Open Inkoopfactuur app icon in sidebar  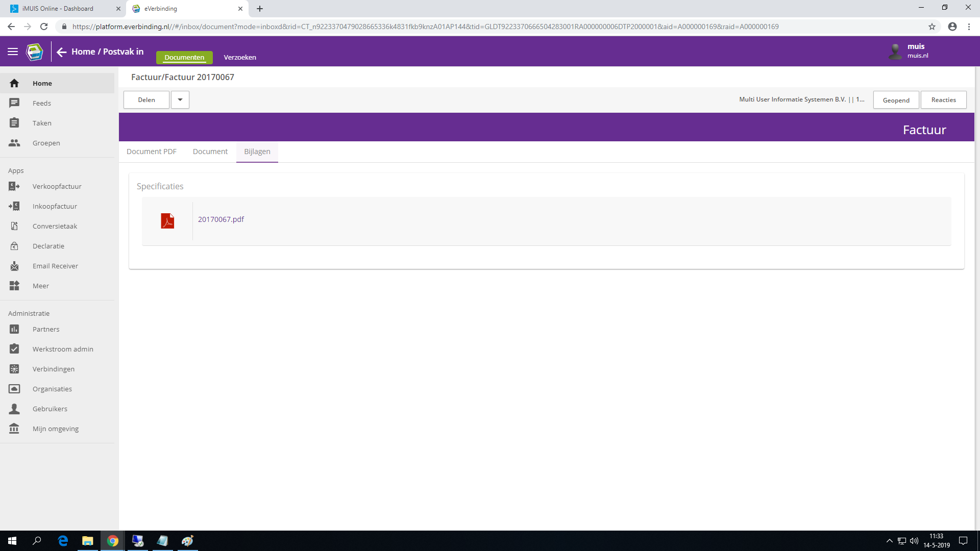[x=14, y=206]
